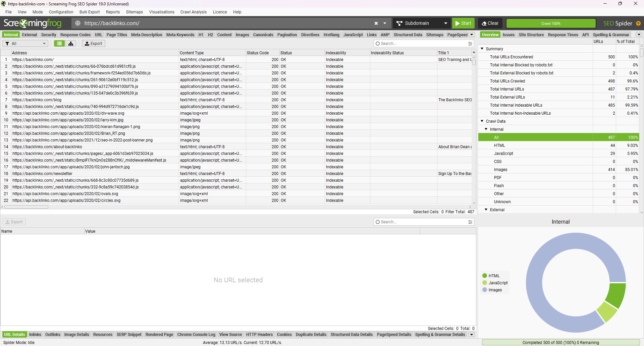The height and width of the screenshot is (346, 644).
Task: Click the Completed 500 of 500 progress bar
Action: tap(561, 342)
